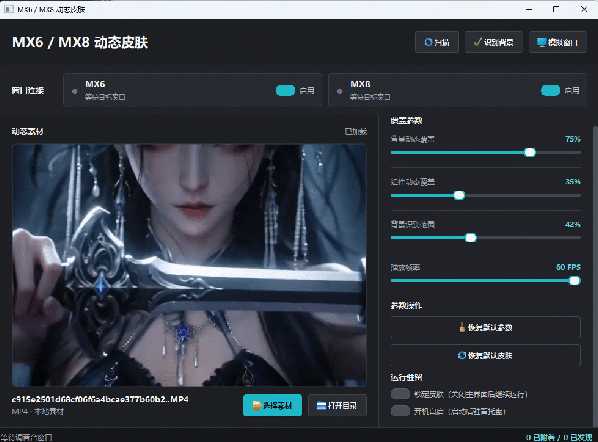Enable the first toggle under run settings
Image resolution: width=598 pixels, height=442 pixels.
pos(400,394)
